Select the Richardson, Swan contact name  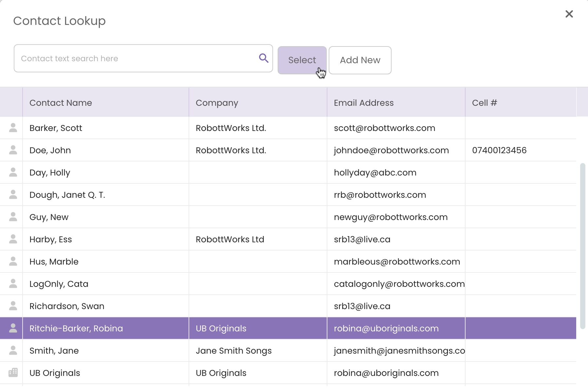click(x=67, y=306)
